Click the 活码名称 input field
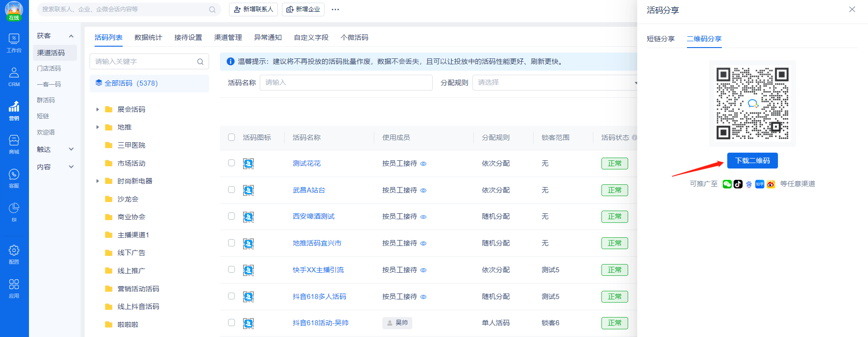868x337 pixels. (x=346, y=82)
